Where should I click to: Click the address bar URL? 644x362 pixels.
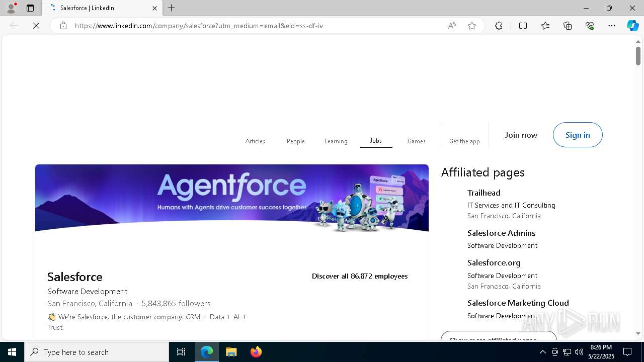tap(199, 26)
